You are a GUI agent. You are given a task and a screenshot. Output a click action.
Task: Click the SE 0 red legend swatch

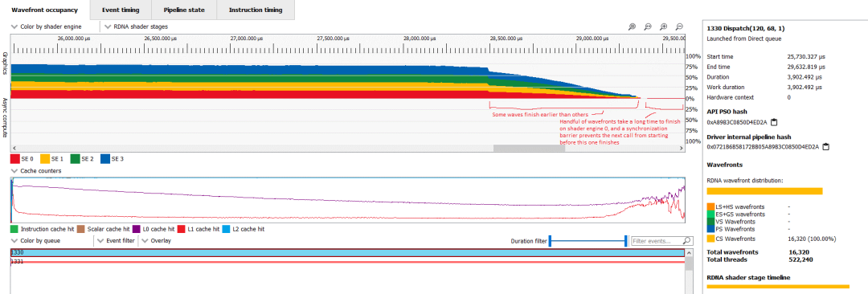point(14,159)
